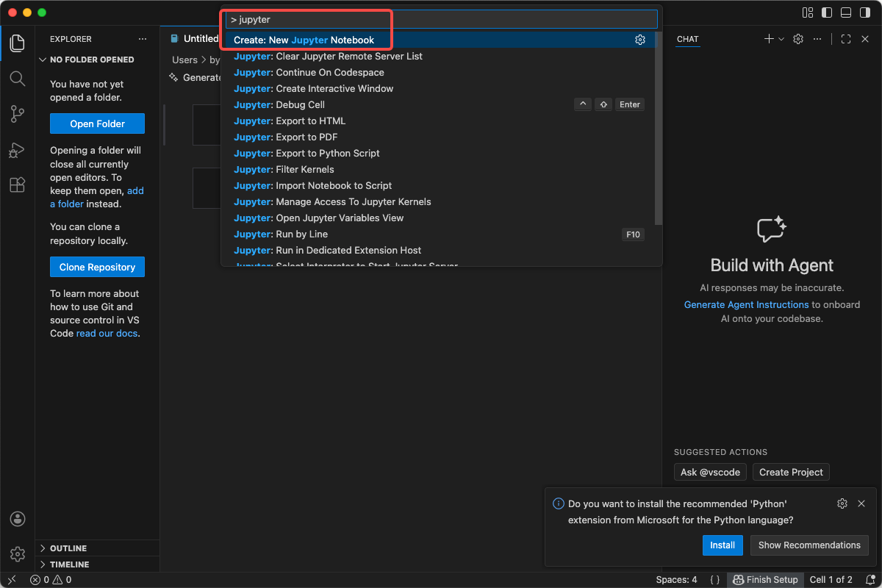Configure keybinding gear for New Jupyter Notebook
This screenshot has height=588, width=882.
click(639, 40)
